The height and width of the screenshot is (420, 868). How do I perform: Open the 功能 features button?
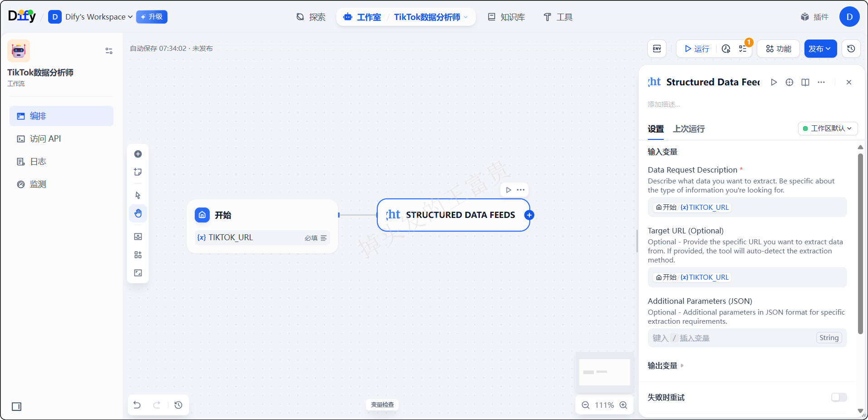[x=778, y=49]
